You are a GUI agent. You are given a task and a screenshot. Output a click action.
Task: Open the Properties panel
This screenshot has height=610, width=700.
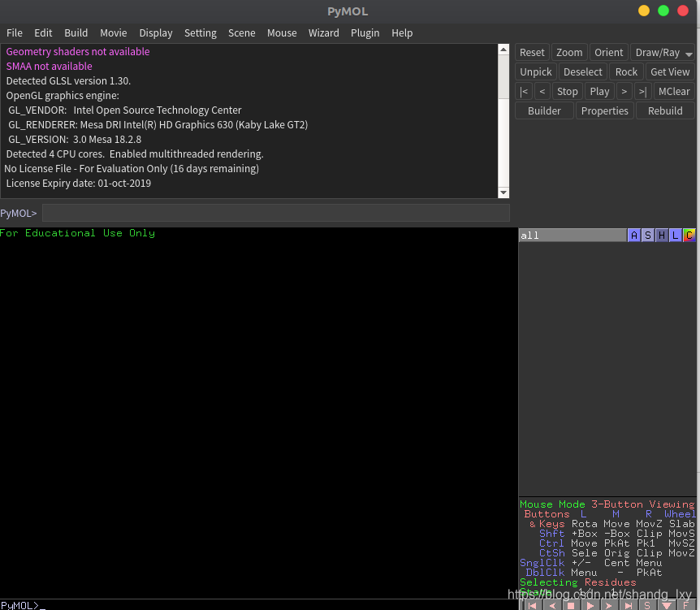[x=604, y=110]
